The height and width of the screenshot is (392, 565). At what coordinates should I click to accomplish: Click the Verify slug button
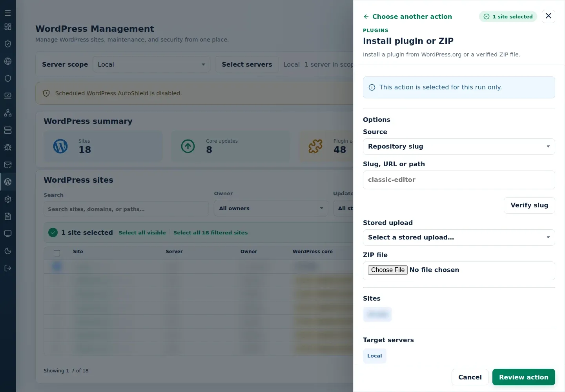coord(529,205)
